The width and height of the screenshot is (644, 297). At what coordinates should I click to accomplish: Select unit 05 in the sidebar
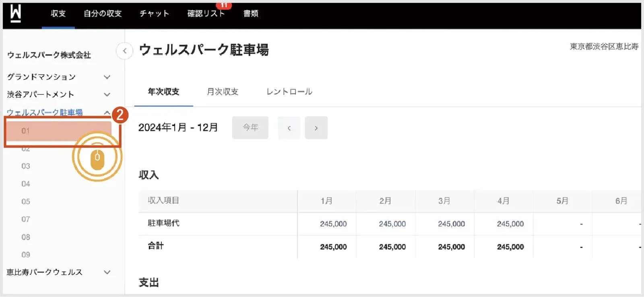click(26, 202)
